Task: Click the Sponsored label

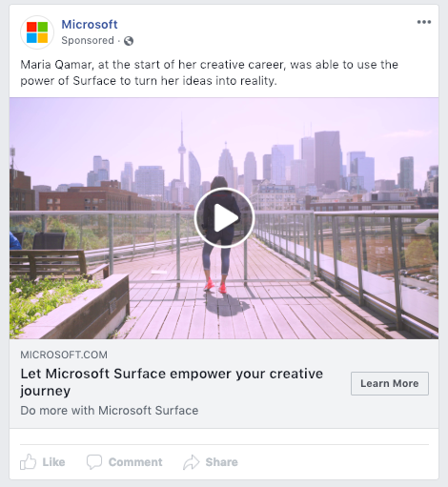Action: coord(88,40)
